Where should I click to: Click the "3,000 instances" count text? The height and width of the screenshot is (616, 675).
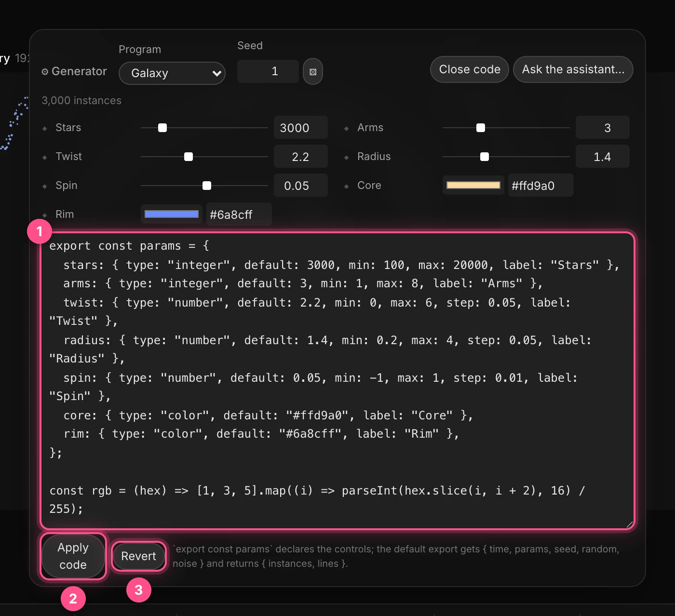click(81, 100)
